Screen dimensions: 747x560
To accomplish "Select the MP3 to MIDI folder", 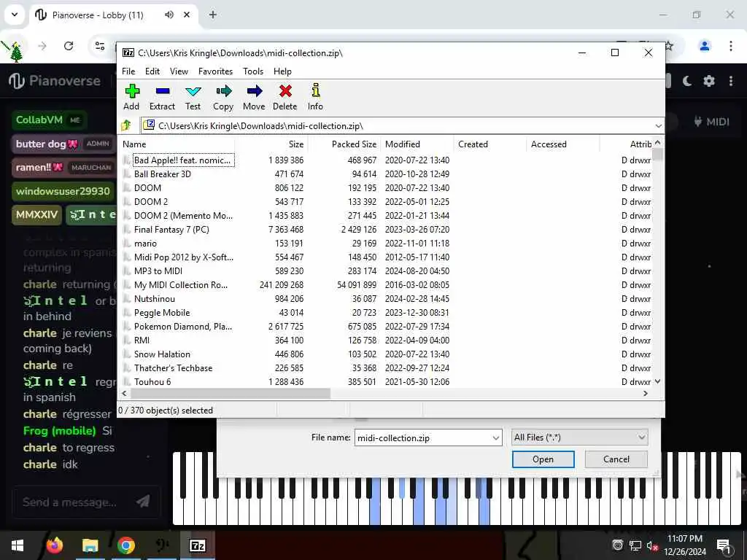I will (158, 271).
